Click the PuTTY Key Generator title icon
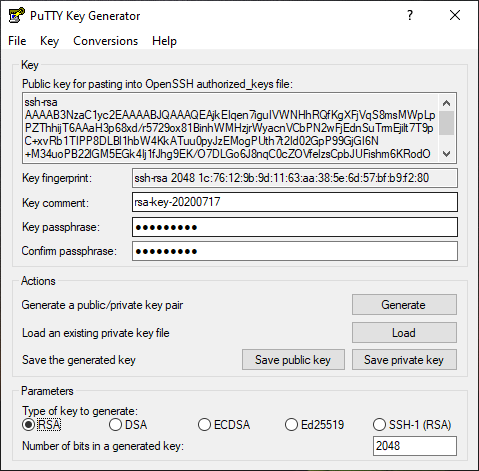 coord(16,15)
